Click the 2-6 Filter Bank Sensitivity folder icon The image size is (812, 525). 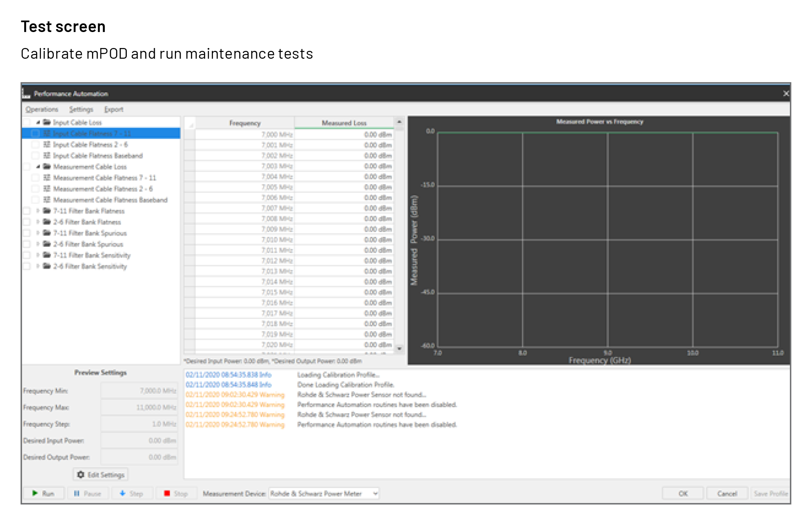click(x=47, y=266)
